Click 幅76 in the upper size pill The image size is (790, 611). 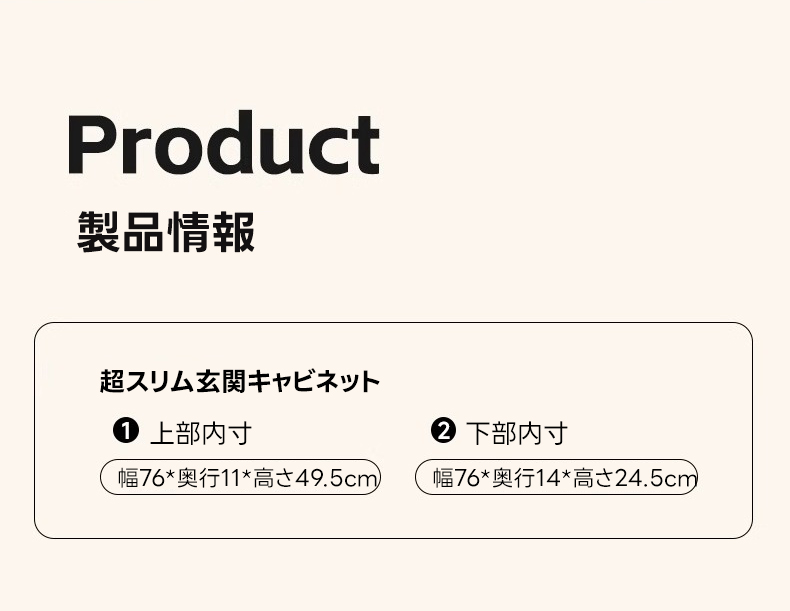click(x=141, y=479)
